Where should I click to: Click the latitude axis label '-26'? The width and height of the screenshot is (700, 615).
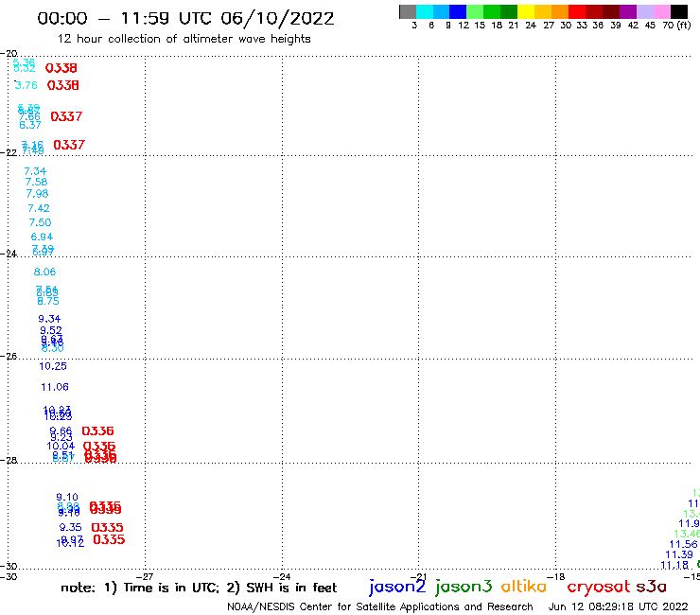[x=9, y=356]
